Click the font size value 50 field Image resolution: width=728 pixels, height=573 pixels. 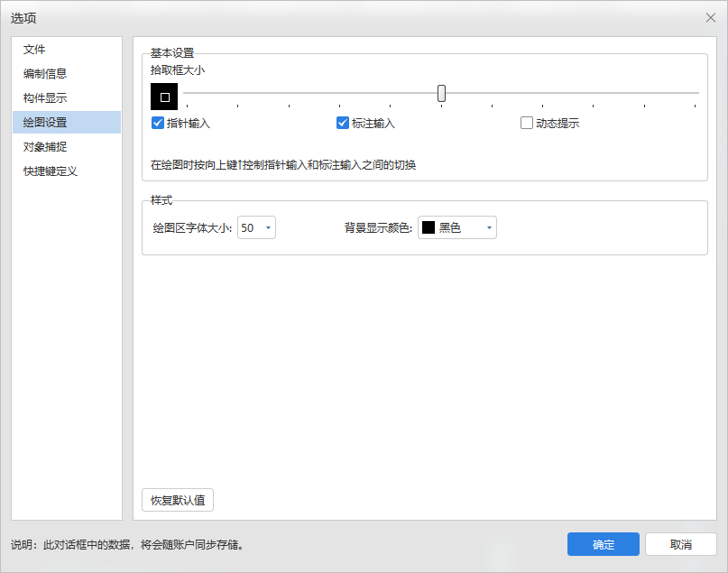pyautogui.click(x=249, y=228)
